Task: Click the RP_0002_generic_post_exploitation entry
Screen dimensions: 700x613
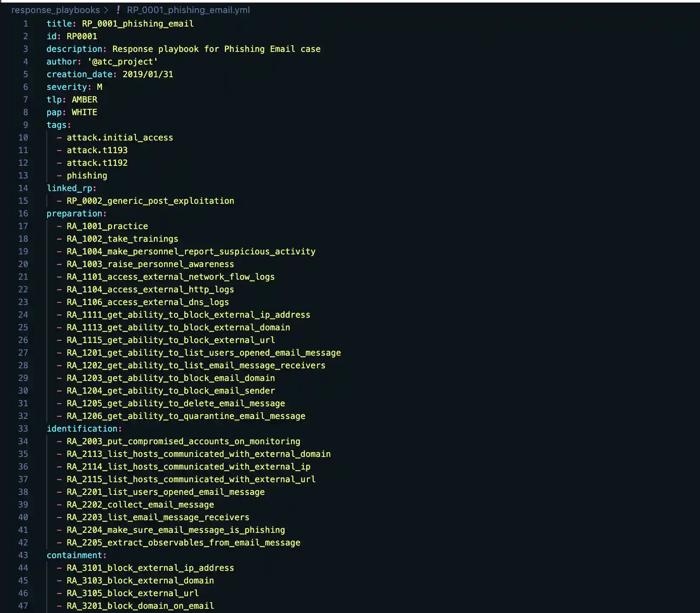Action: 150,201
